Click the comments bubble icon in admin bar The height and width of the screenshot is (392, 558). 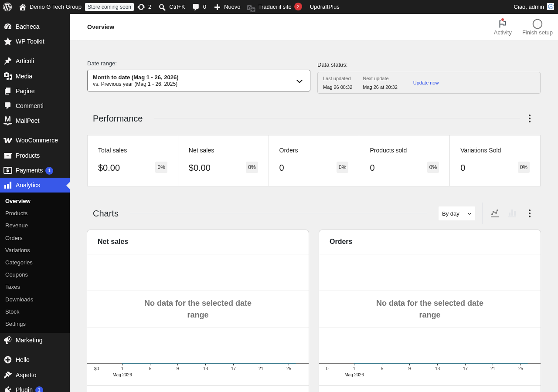(196, 7)
